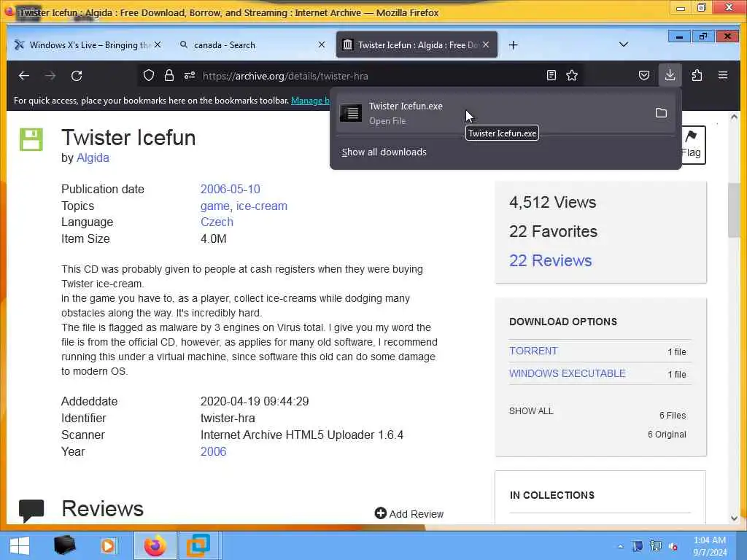
Task: Close the Windows X's Live tab
Action: [158, 44]
